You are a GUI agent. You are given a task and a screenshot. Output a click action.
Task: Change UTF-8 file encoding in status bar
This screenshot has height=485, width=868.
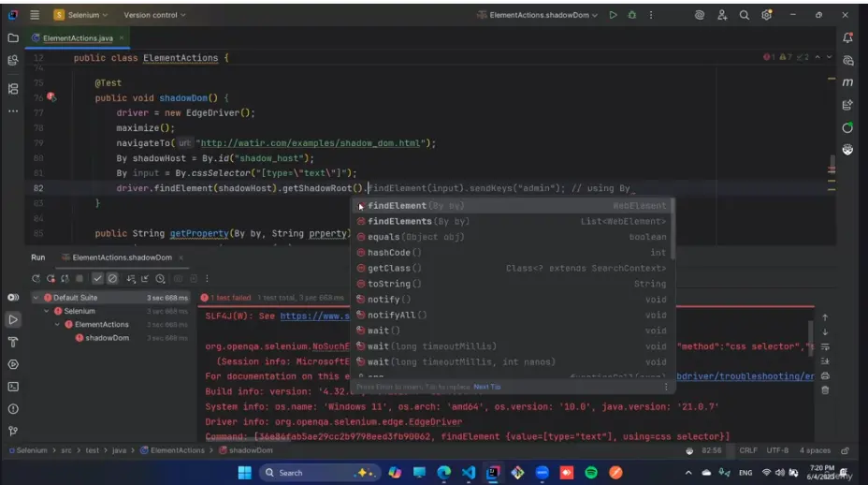777,450
